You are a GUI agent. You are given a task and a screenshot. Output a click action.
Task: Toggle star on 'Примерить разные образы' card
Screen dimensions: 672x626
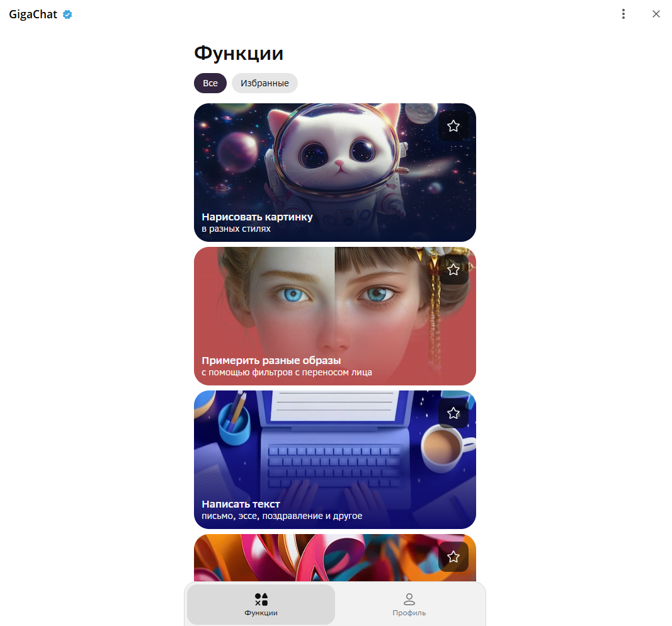coord(453,270)
